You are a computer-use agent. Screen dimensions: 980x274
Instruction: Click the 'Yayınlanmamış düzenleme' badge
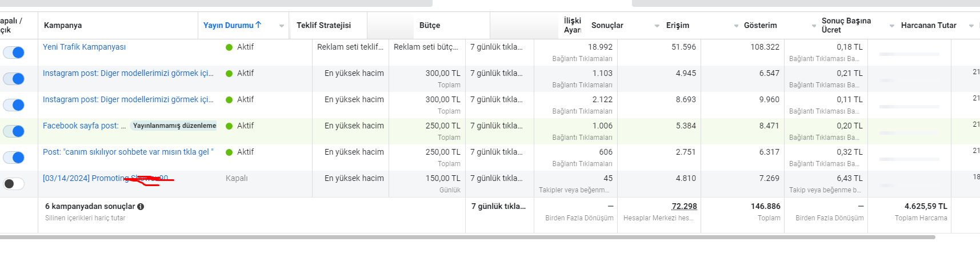pos(174,126)
